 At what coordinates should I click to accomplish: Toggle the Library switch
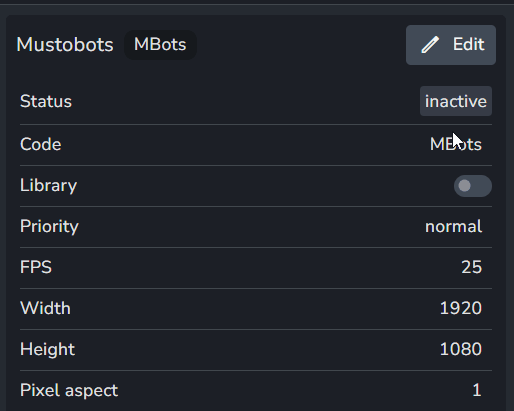pos(473,186)
